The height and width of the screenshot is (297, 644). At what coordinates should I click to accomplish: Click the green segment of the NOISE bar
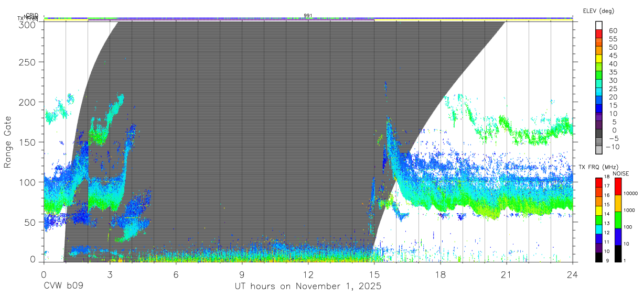click(x=618, y=219)
